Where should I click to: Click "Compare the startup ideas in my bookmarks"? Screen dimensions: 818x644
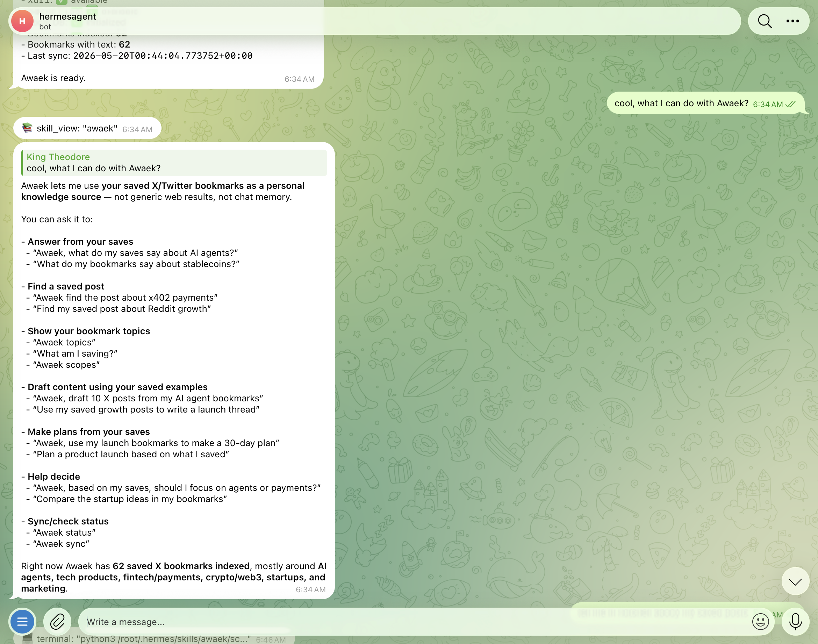point(130,499)
